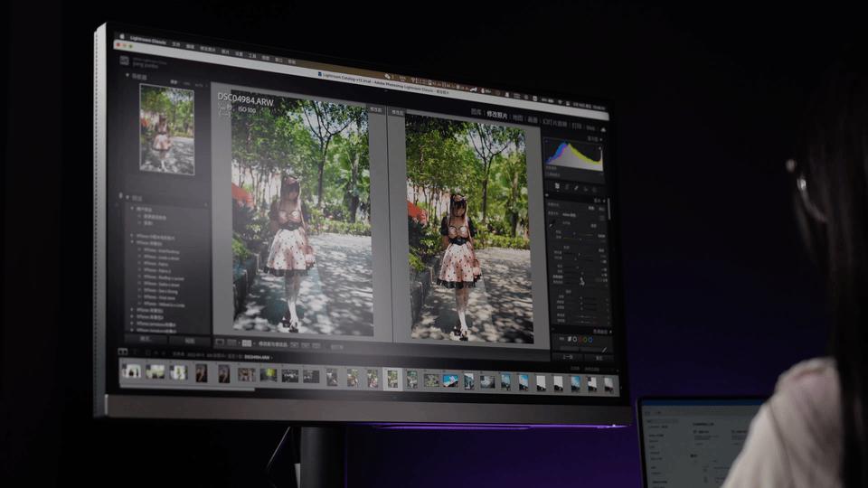Set treatment to 黑白 (Black & White)
This screenshot has height=488, width=868.
click(601, 209)
